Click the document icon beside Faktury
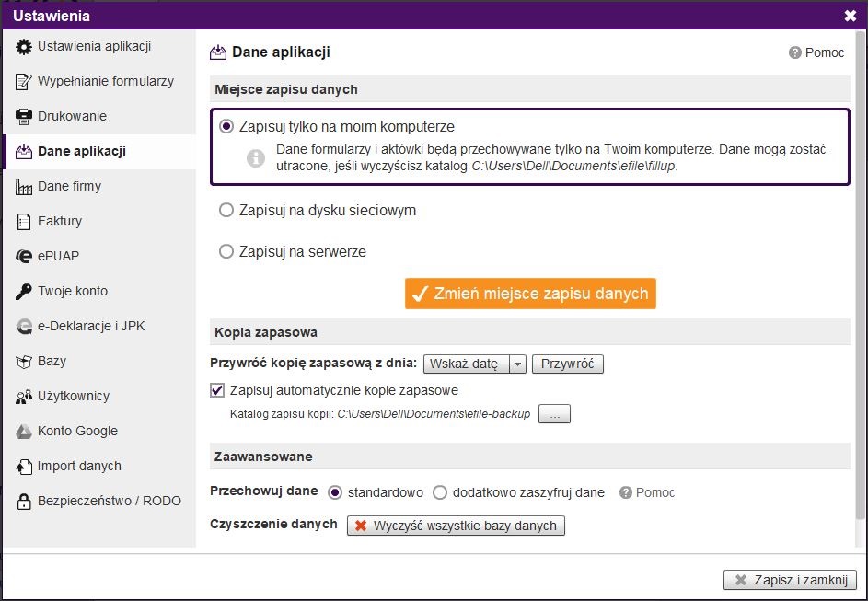 click(x=24, y=222)
